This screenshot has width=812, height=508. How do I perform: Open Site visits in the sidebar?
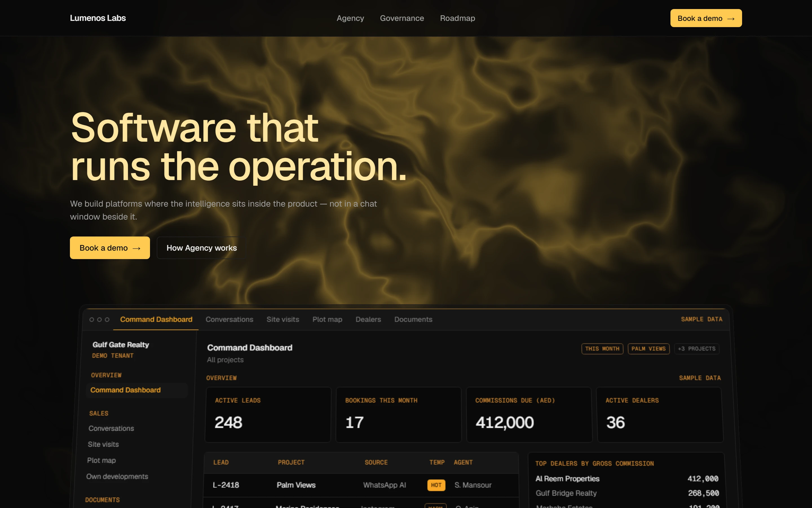click(103, 444)
